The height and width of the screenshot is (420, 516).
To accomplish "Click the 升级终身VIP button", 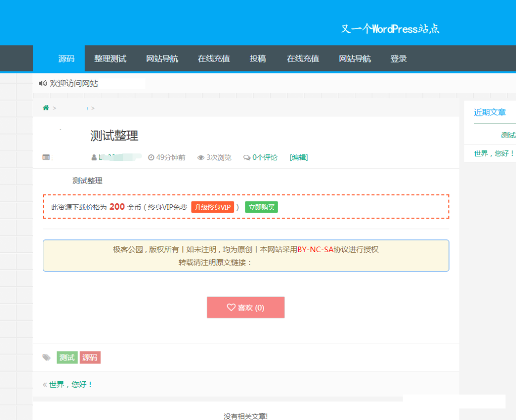I will tap(212, 207).
